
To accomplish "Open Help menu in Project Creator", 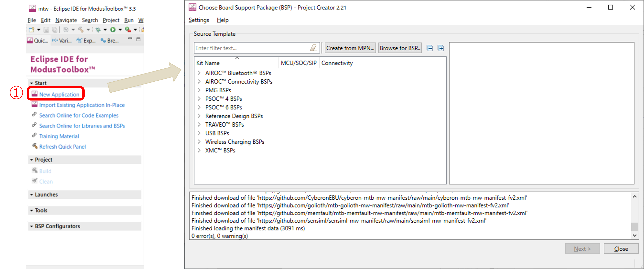I will [x=223, y=20].
